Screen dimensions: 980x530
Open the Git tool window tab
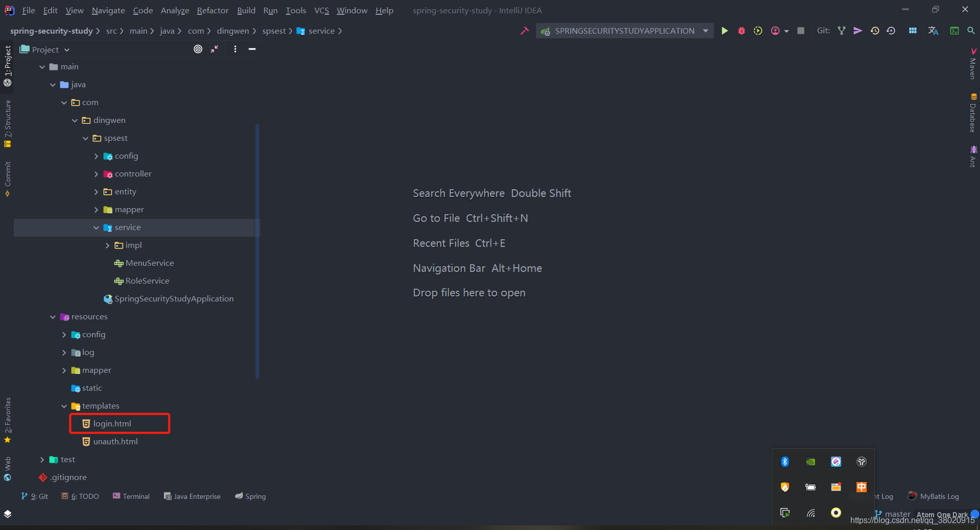35,496
